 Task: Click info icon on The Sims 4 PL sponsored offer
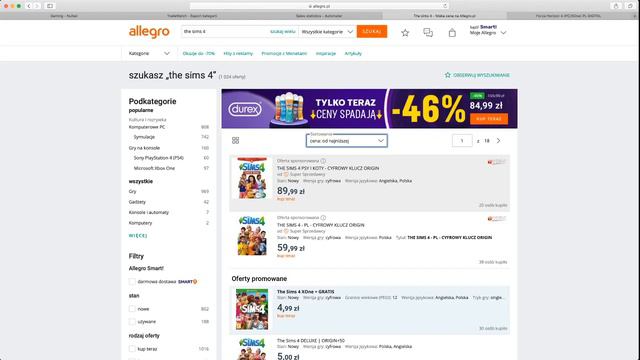(x=323, y=218)
